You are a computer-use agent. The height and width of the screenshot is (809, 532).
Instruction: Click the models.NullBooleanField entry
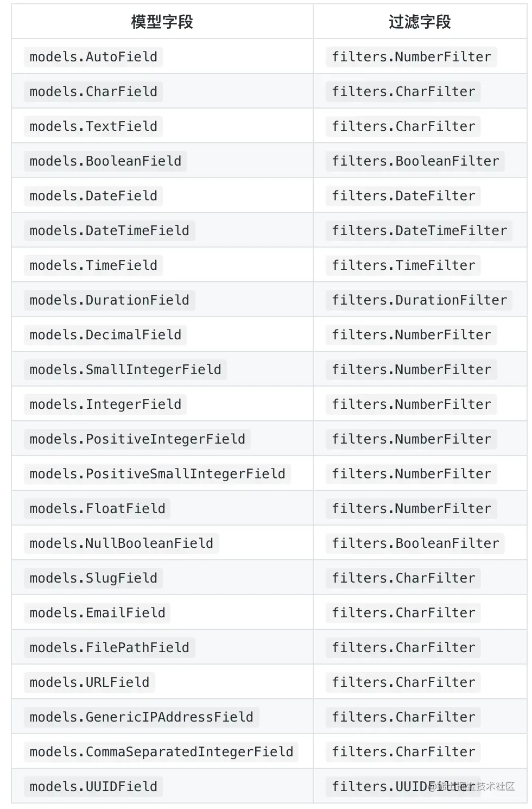coord(121,543)
